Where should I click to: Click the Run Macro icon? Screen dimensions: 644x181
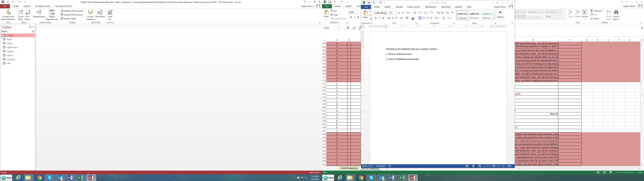pyautogui.click(x=28, y=15)
